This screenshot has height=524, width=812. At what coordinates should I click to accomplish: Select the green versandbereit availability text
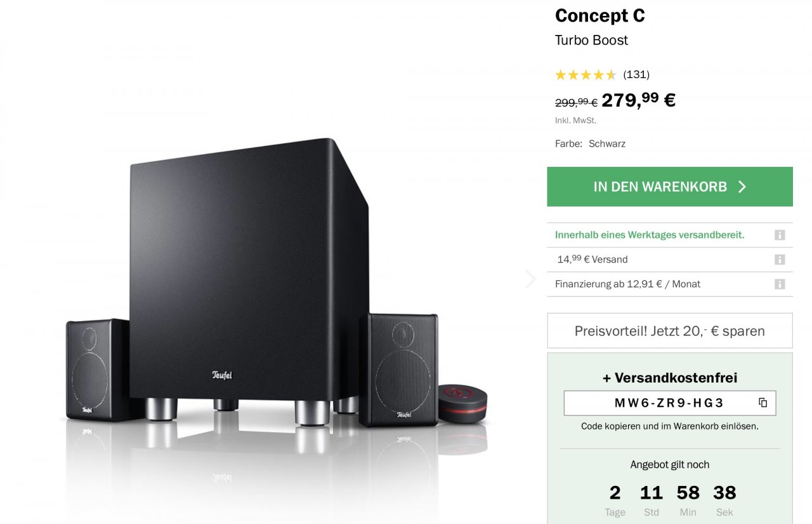pyautogui.click(x=650, y=235)
